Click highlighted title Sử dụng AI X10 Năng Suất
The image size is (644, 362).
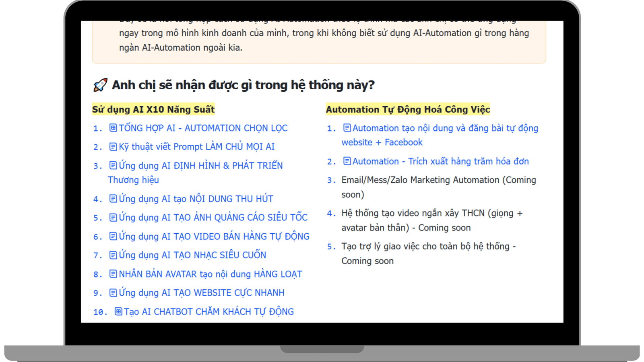[x=153, y=109]
